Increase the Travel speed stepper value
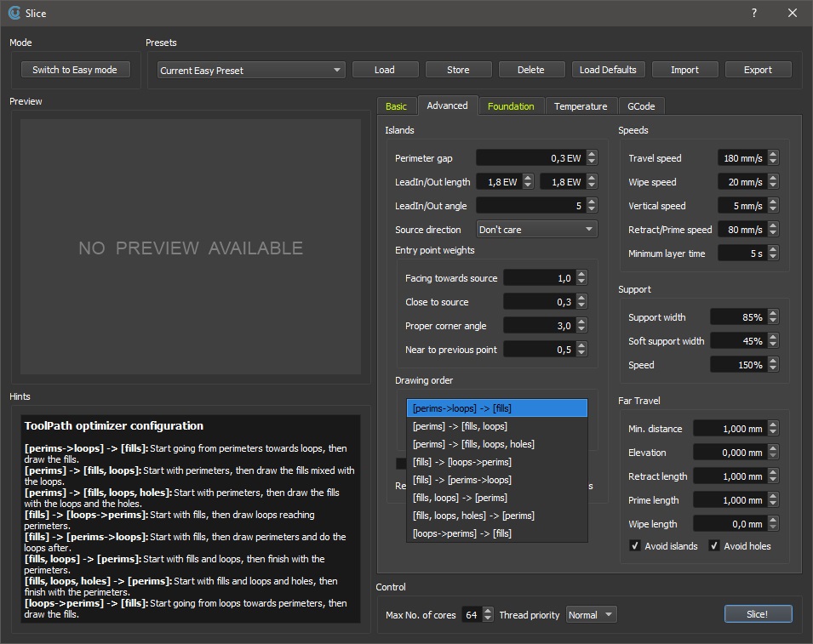The width and height of the screenshot is (813, 644). (773, 154)
